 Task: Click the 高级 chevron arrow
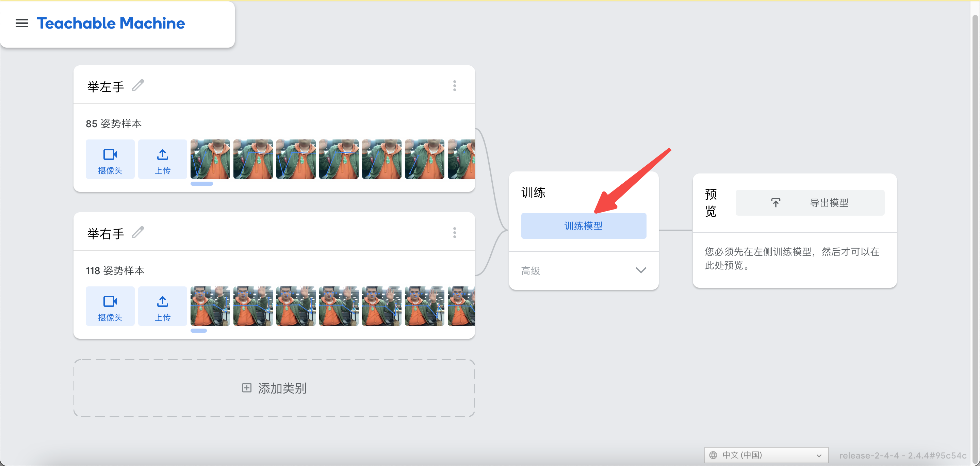(641, 270)
